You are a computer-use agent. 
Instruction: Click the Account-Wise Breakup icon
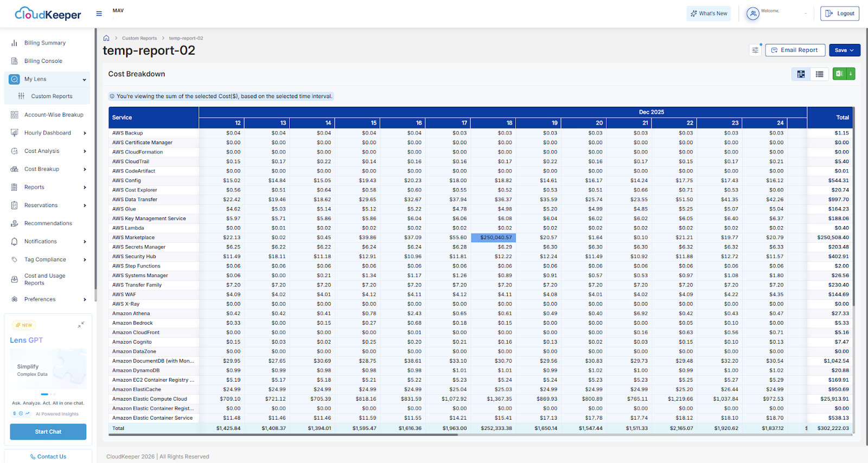tap(14, 115)
